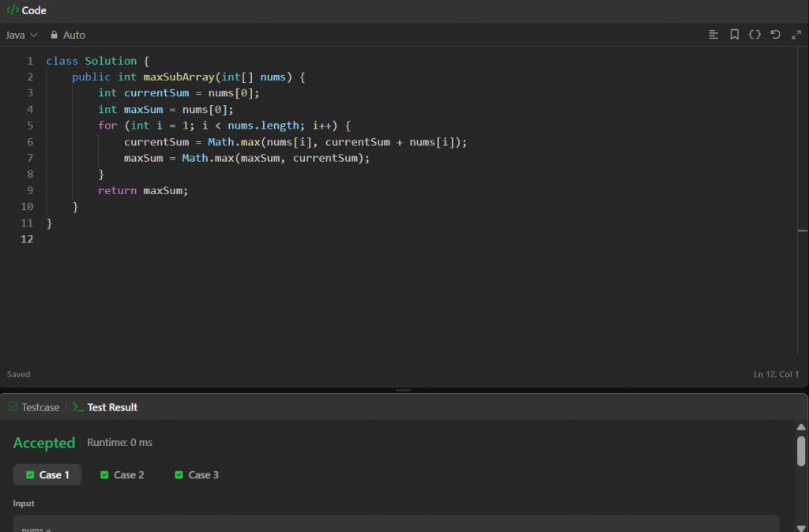Viewport: 809px width, 532px height.
Task: Click the green Code panel icon
Action: tap(13, 9)
